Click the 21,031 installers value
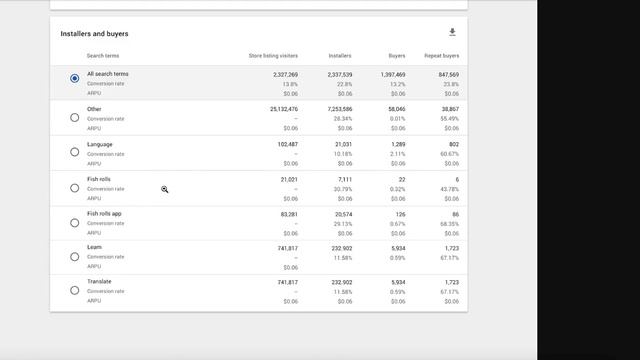Image resolution: width=640 pixels, height=360 pixels. pyautogui.click(x=343, y=144)
